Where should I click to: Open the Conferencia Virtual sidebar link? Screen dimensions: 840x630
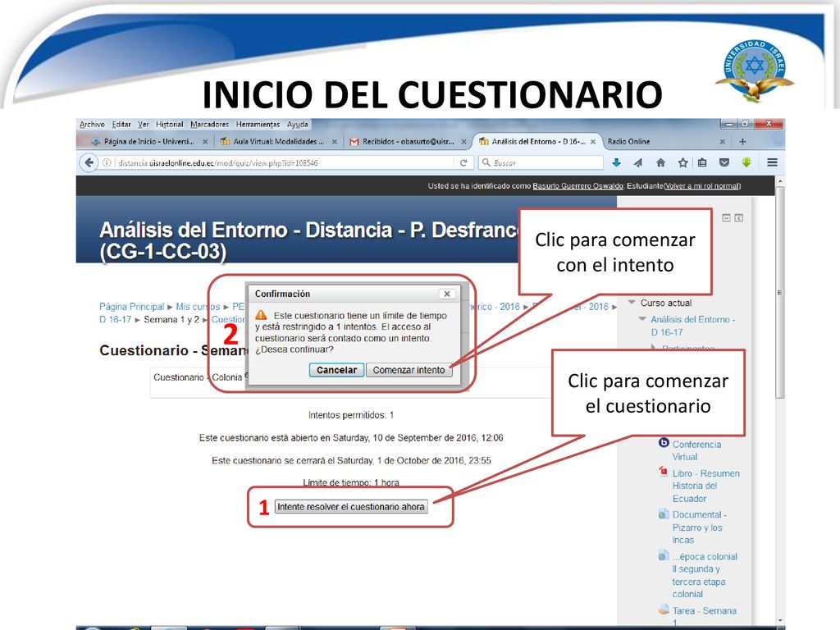click(x=696, y=450)
